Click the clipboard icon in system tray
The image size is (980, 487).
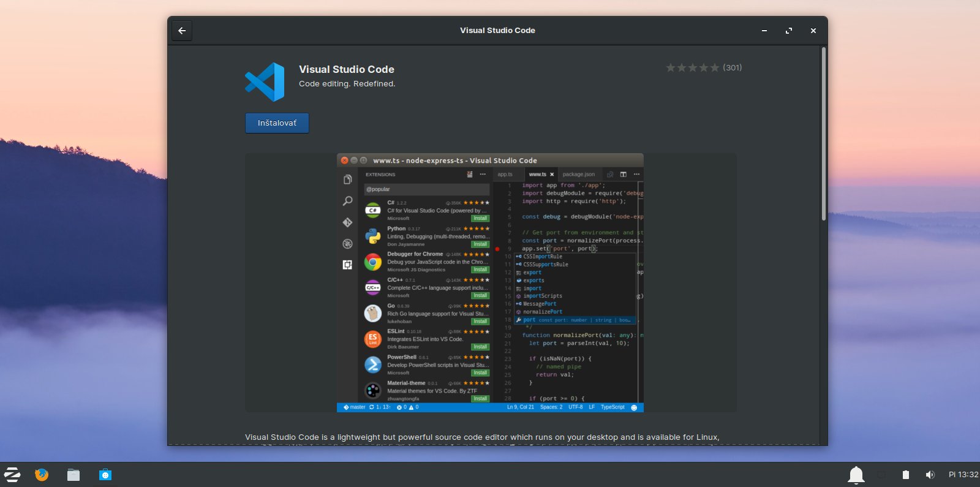click(906, 475)
